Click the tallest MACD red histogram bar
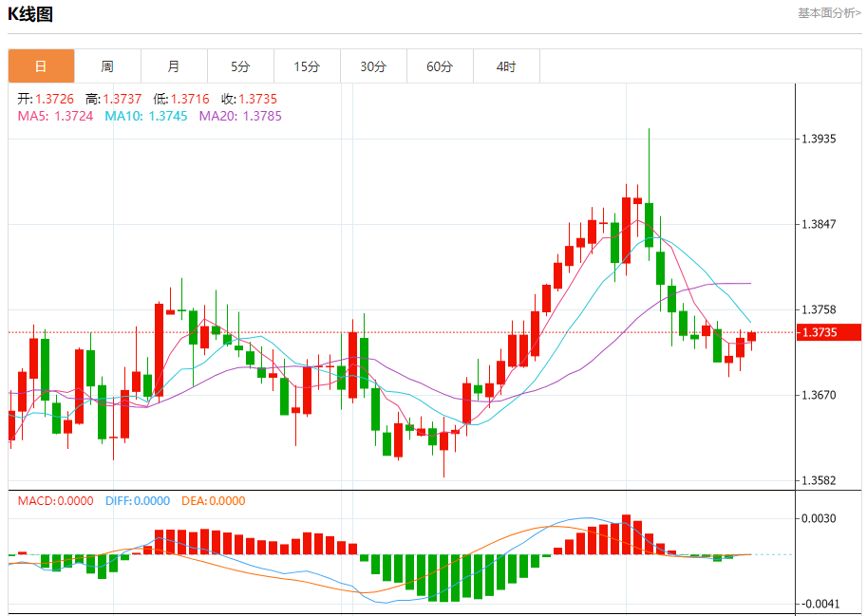The width and height of the screenshot is (867, 616). (x=627, y=534)
